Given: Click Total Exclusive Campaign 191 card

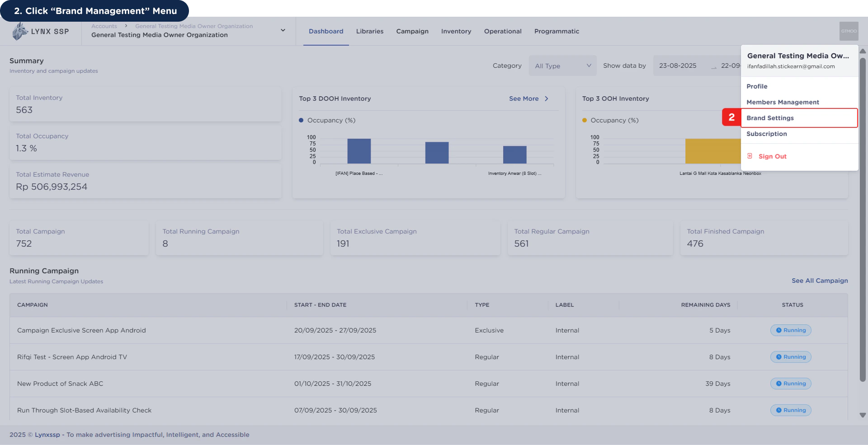Looking at the screenshot, I should click(415, 238).
